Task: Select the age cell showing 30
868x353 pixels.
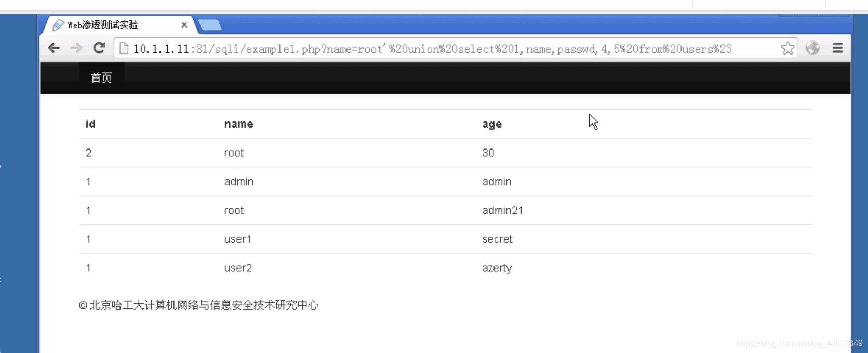Action: [x=488, y=153]
